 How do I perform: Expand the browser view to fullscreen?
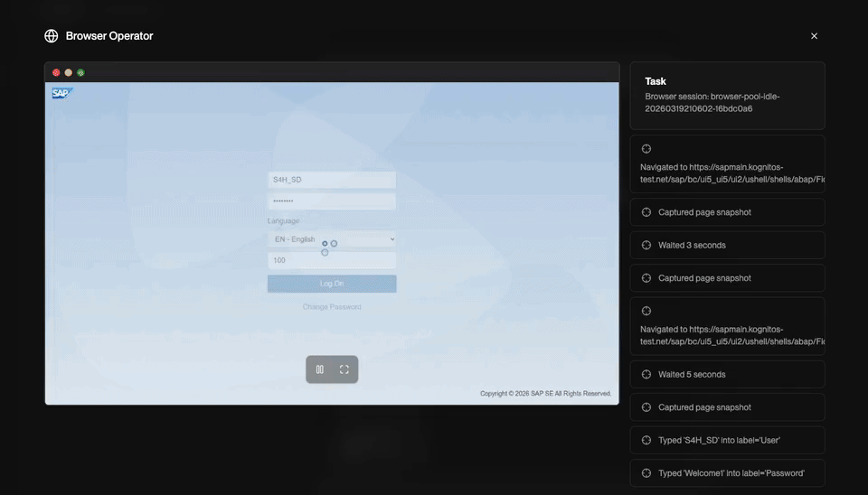point(344,369)
